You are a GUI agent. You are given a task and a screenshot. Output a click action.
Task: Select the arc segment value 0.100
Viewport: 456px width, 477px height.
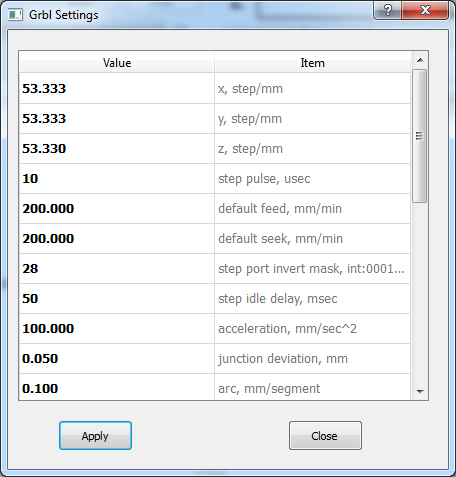pyautogui.click(x=40, y=389)
